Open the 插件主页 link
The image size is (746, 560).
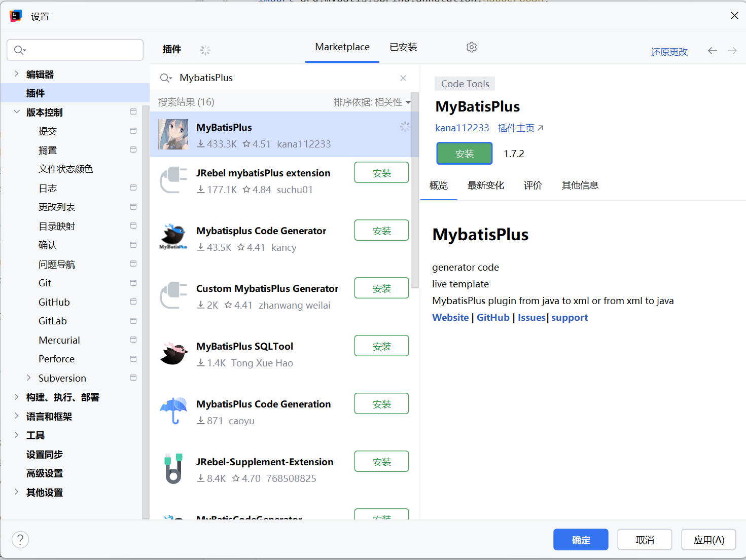click(x=520, y=128)
